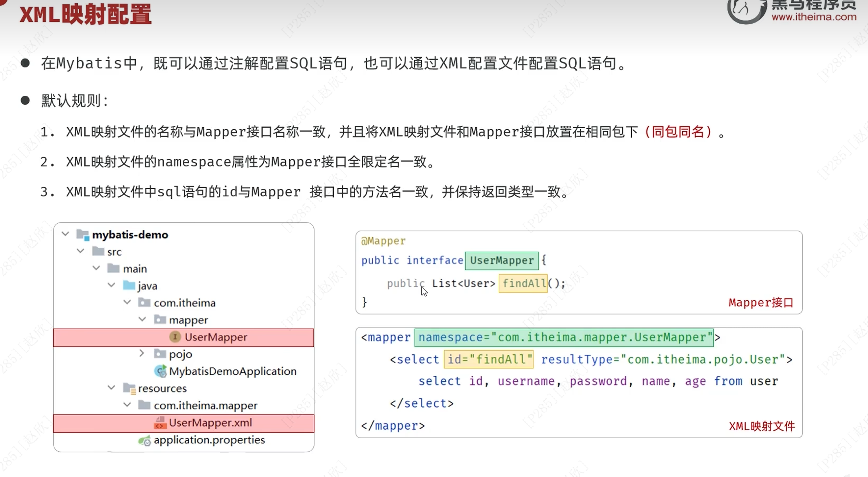Collapse the src folder chevron
This screenshot has height=477, width=868.
click(x=81, y=251)
